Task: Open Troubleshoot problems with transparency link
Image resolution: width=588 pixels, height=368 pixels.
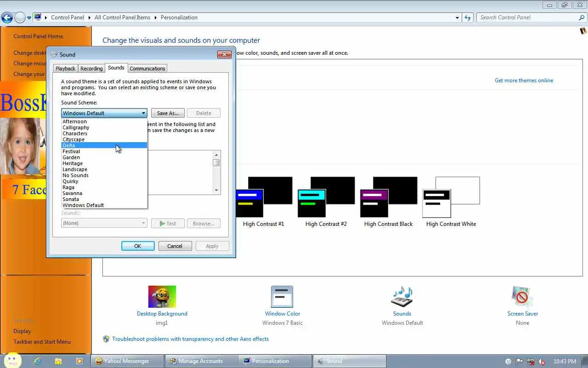Action: pyautogui.click(x=190, y=339)
